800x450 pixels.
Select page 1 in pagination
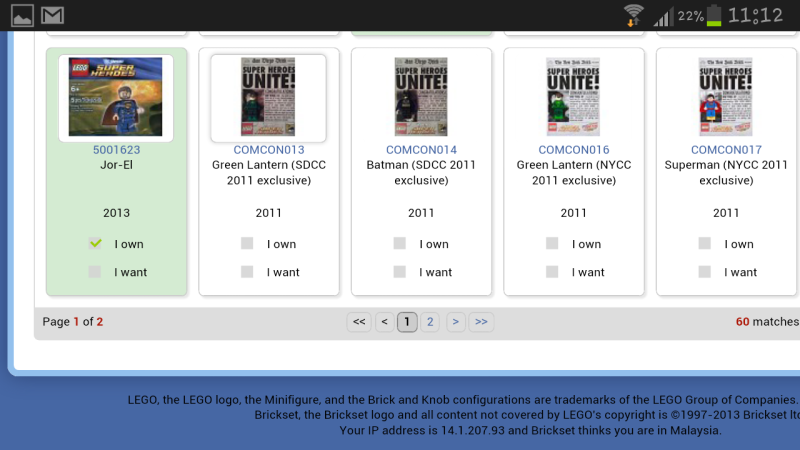click(407, 322)
